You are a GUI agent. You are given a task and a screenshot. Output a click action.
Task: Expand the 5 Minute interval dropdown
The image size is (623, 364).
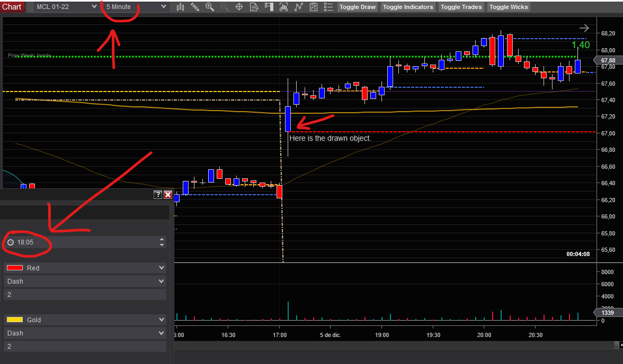pyautogui.click(x=136, y=7)
